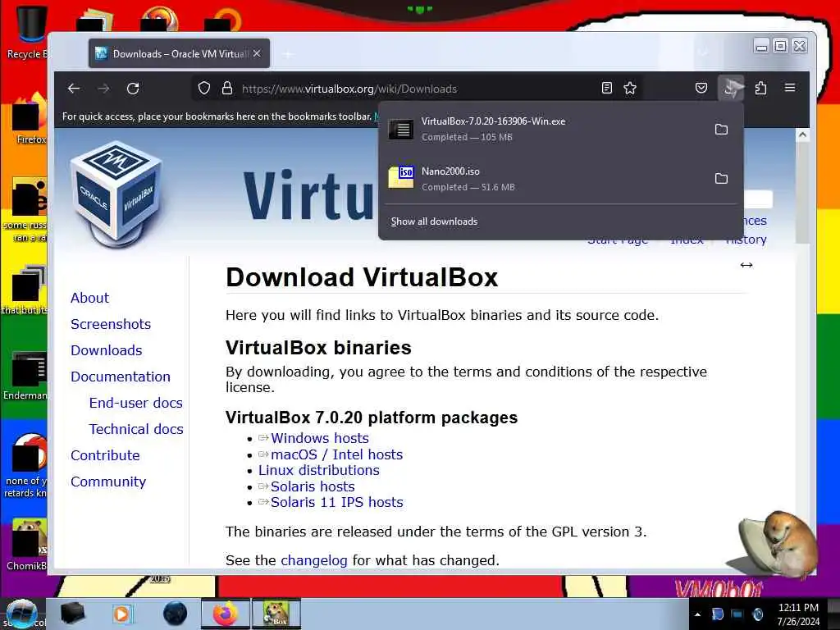This screenshot has height=630, width=840.
Task: Open the Downloads sidebar link
Action: click(x=107, y=350)
